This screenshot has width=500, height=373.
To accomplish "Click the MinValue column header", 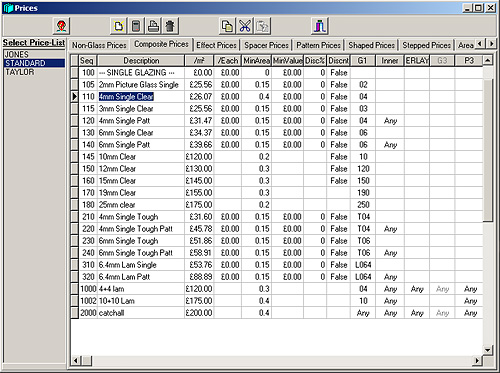I will click(x=287, y=61).
